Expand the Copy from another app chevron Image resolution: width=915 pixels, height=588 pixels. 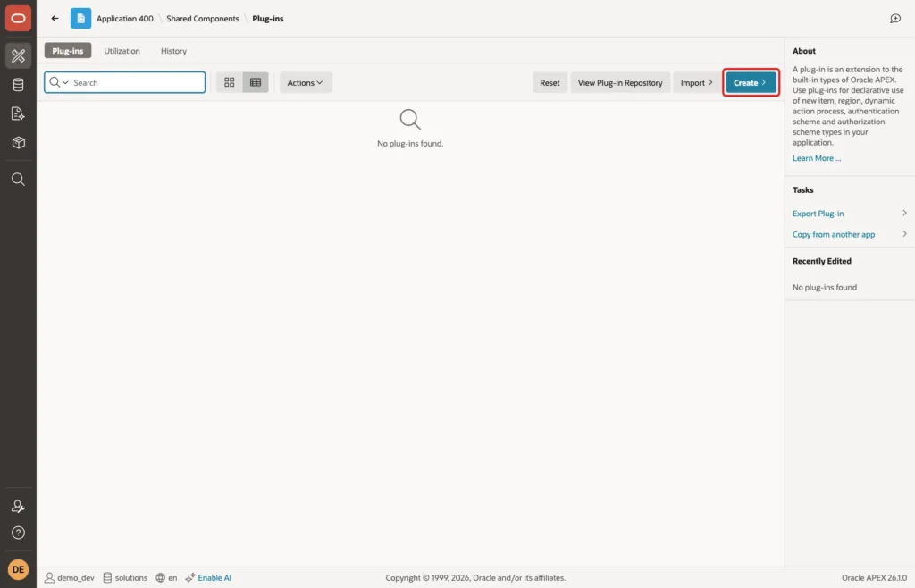tap(904, 234)
